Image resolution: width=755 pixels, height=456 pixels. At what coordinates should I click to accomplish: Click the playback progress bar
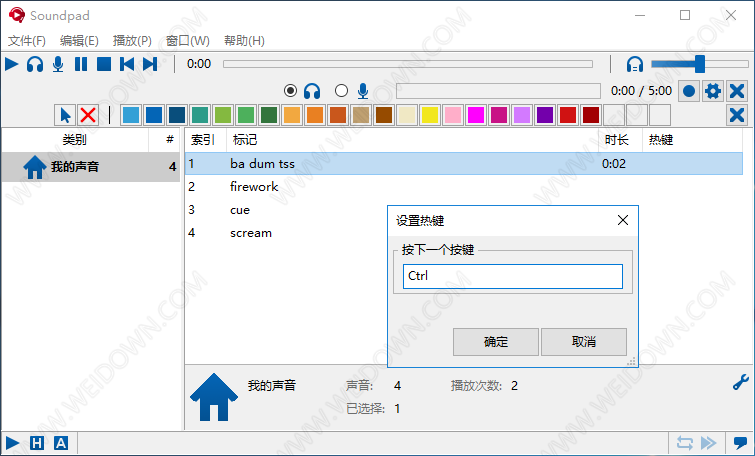coord(408,64)
